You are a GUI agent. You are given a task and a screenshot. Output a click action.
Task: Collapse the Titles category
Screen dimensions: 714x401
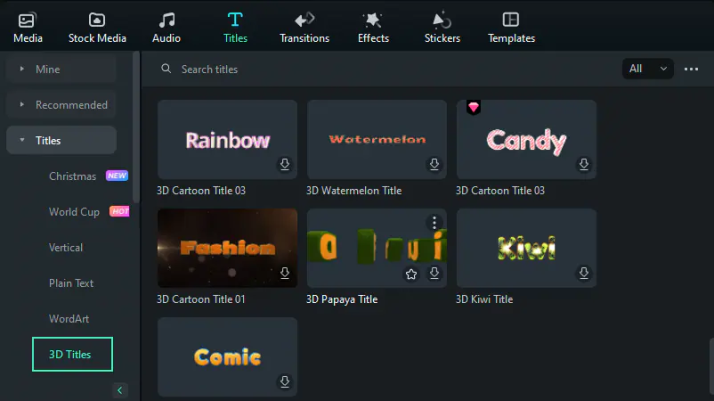pyautogui.click(x=22, y=141)
